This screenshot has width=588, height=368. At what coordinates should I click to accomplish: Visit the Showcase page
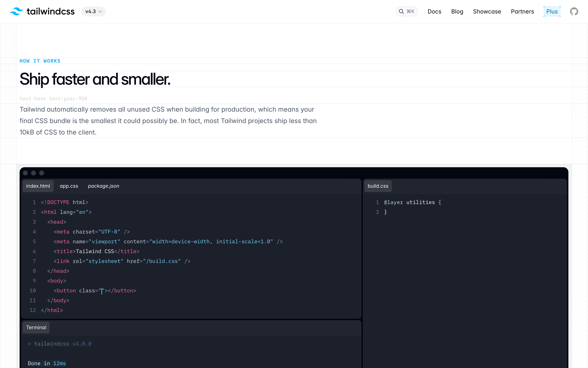[x=487, y=11]
